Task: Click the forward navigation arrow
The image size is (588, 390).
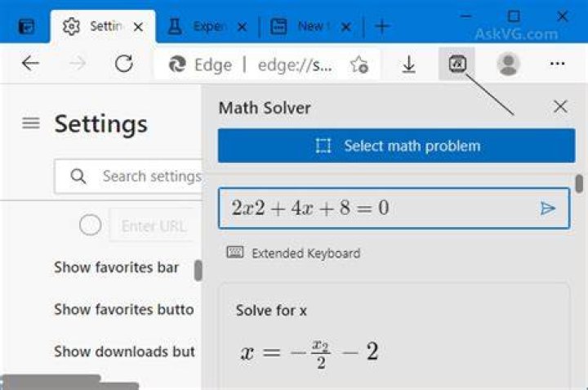Action: point(78,64)
